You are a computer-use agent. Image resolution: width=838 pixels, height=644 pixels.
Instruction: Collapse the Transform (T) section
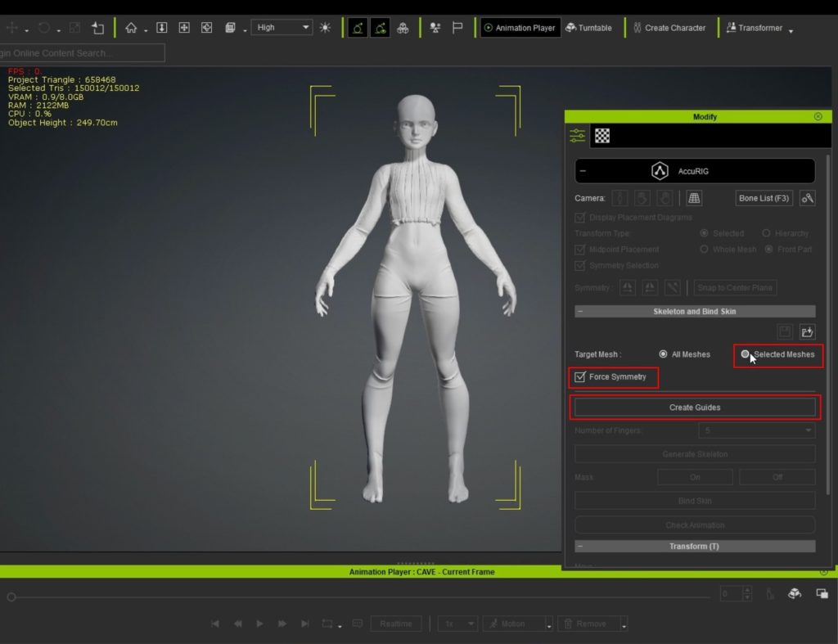[580, 547]
